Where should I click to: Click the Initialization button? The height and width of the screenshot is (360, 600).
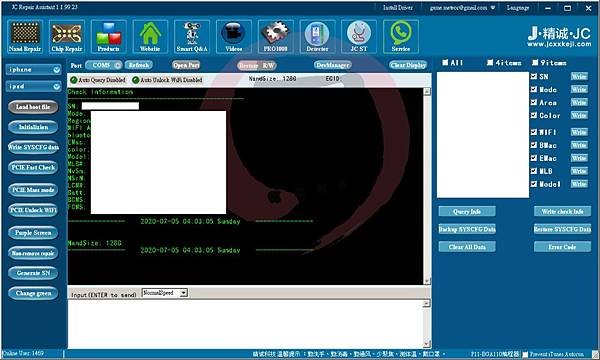[33, 127]
